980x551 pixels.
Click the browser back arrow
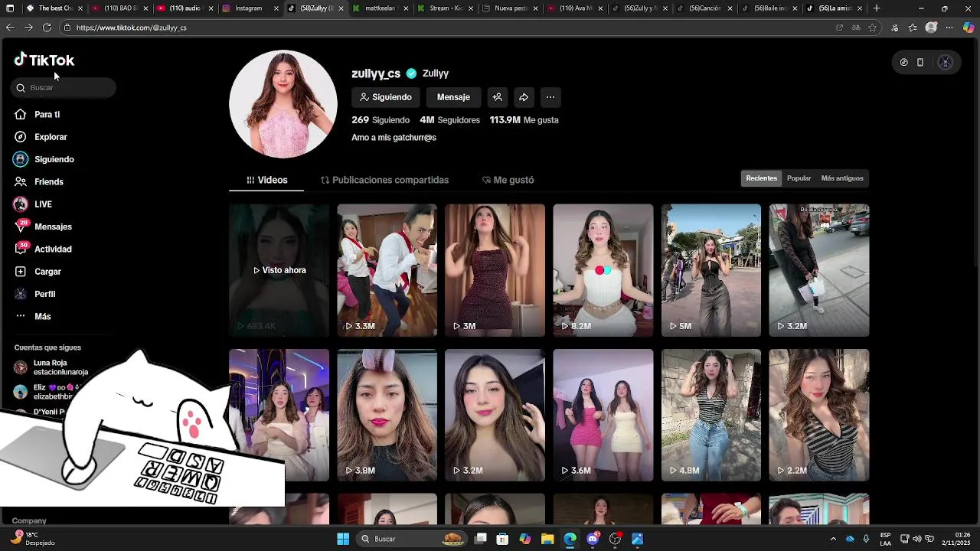tap(10, 28)
